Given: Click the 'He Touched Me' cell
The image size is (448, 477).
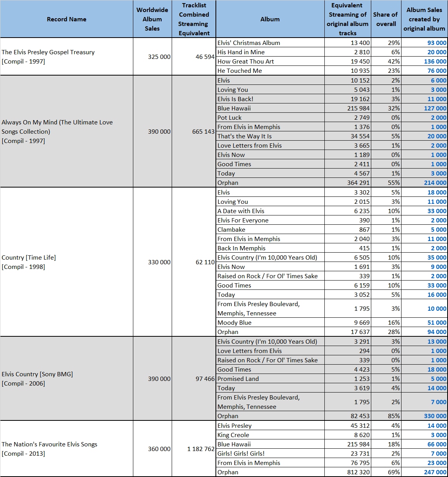Looking at the screenshot, I should tap(270, 71).
